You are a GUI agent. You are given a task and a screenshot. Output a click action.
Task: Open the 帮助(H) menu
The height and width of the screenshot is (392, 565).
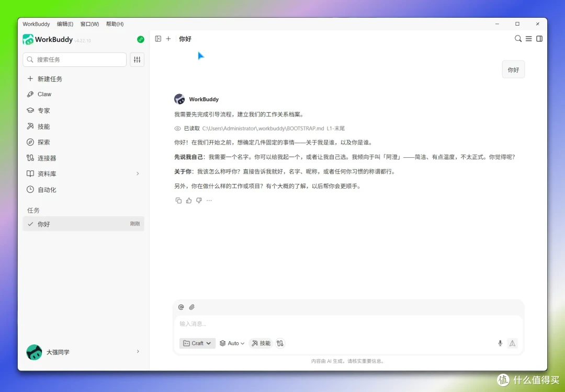(115, 24)
